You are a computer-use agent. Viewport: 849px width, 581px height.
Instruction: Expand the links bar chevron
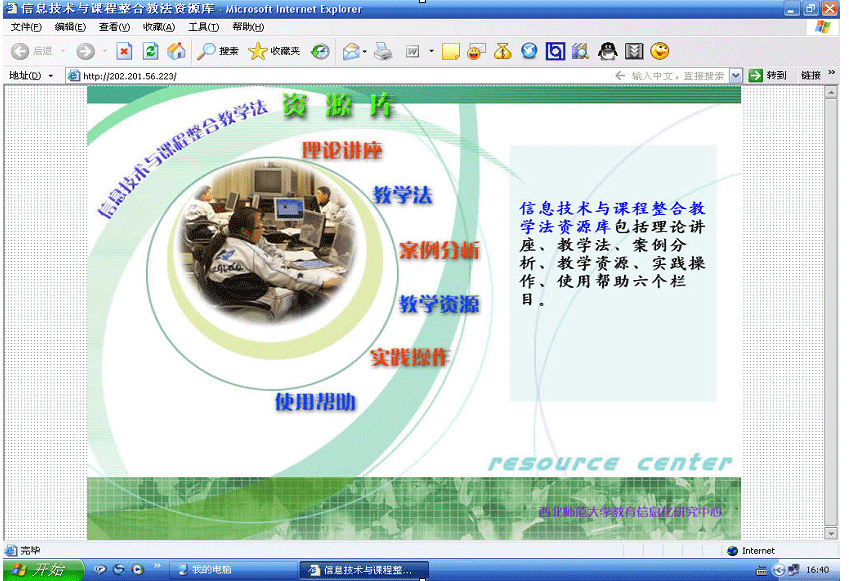(x=832, y=73)
